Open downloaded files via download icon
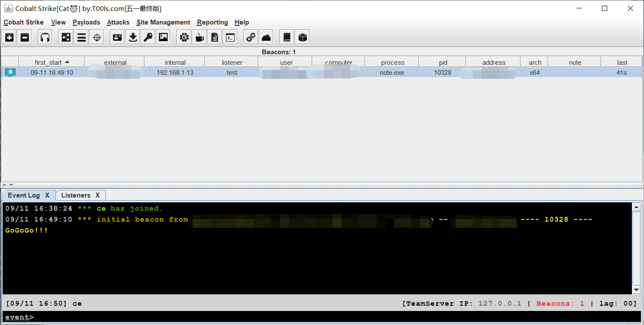 132,38
